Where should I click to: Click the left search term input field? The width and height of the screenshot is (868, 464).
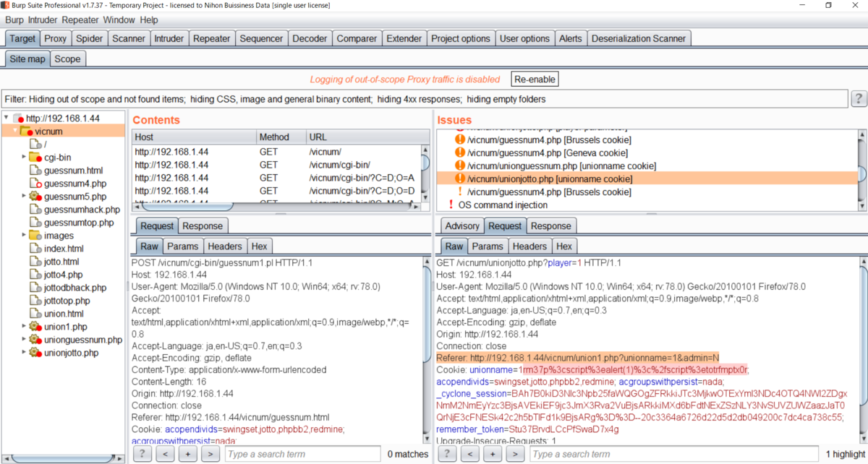point(302,454)
